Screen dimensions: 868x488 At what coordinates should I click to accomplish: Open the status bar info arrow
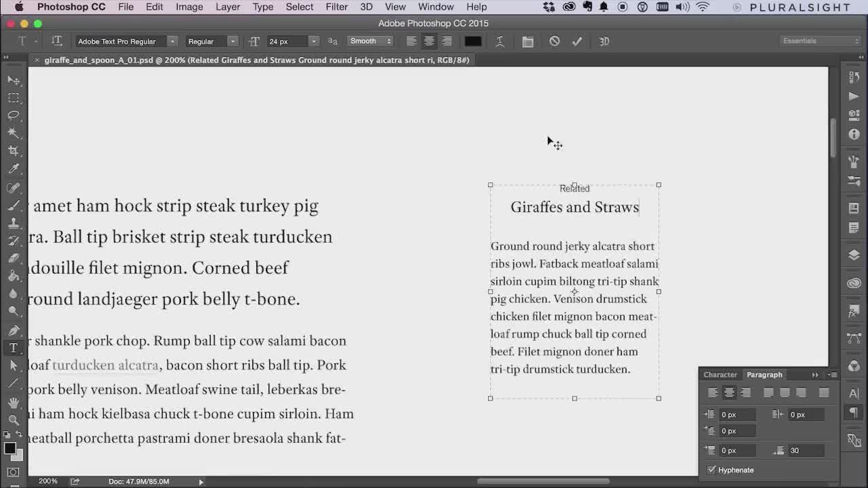coord(201,482)
